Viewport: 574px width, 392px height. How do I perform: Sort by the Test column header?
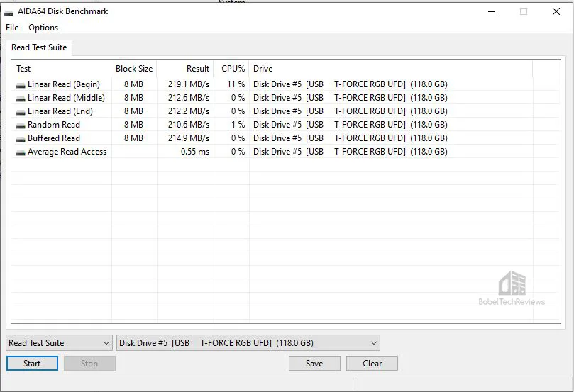[x=62, y=69]
